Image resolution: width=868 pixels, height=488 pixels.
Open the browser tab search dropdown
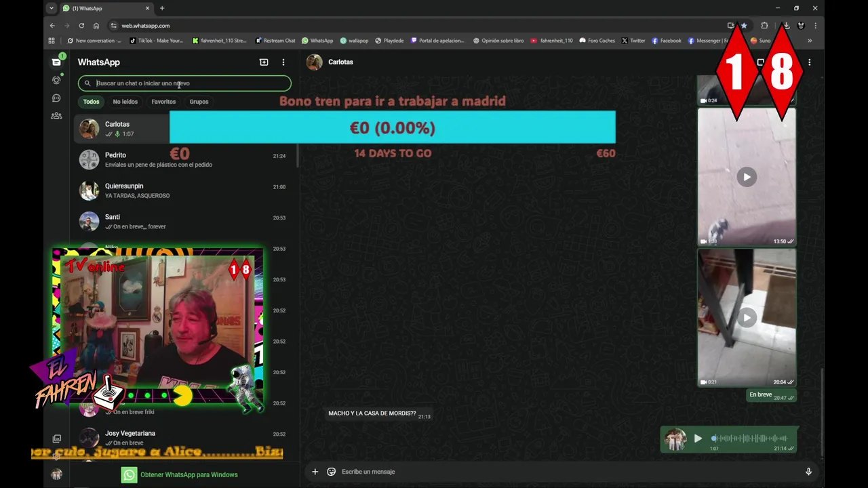[52, 8]
